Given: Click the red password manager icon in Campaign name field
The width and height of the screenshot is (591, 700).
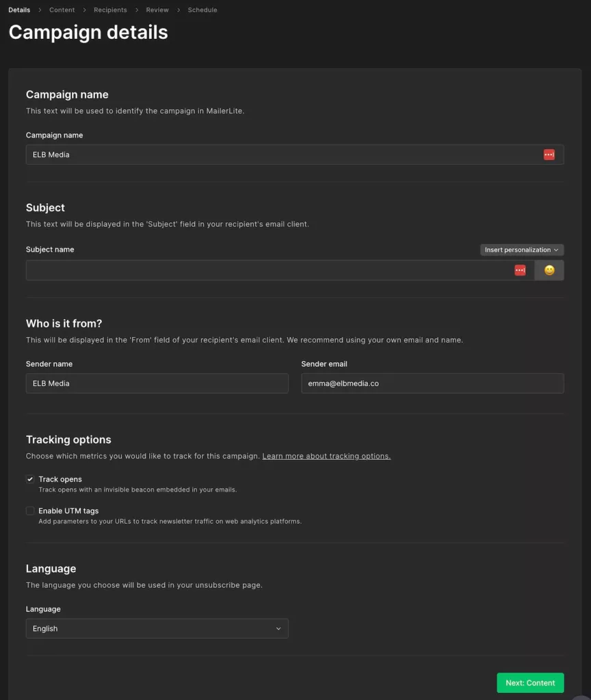Looking at the screenshot, I should point(549,154).
